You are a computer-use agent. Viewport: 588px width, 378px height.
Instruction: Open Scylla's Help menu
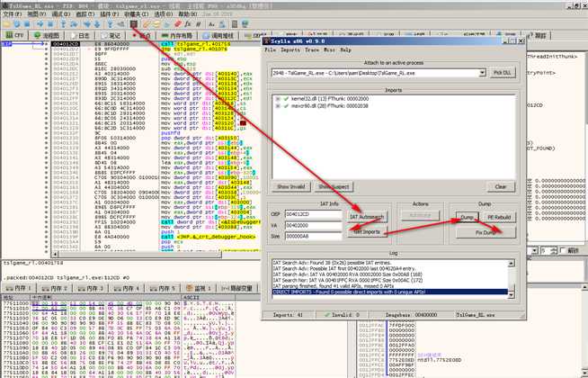click(x=345, y=49)
